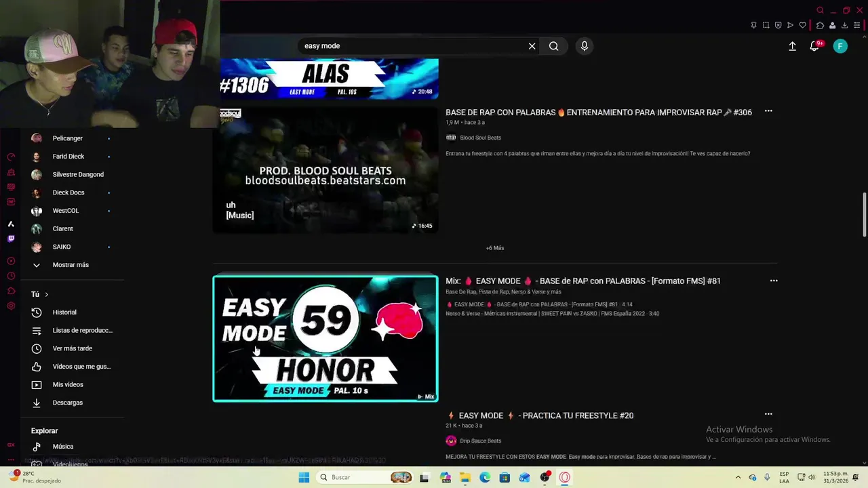Click the Buscar taskbar search box

point(365,477)
